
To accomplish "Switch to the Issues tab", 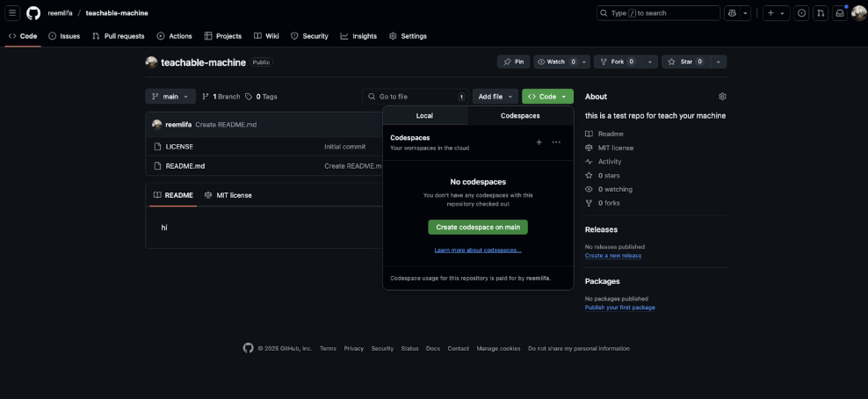I will 64,36.
